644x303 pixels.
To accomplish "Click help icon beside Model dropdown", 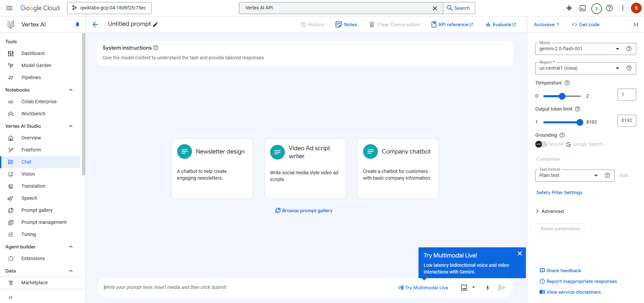I will point(629,49).
